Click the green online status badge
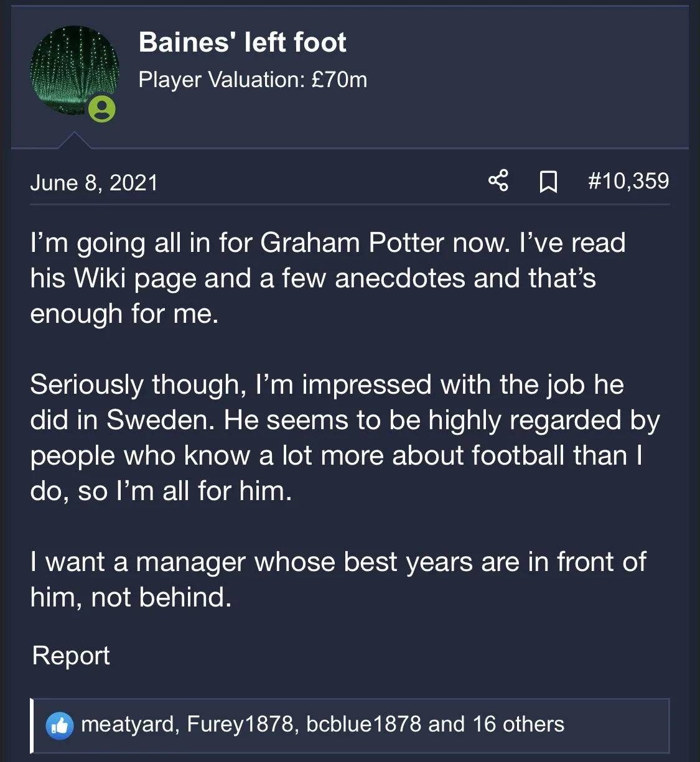The width and height of the screenshot is (700, 762). coord(101,109)
